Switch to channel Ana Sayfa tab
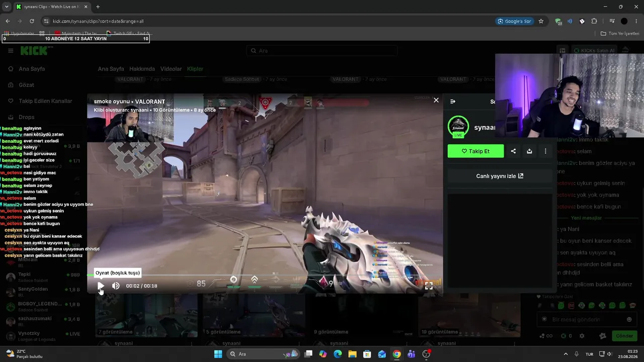This screenshot has width=644, height=362. point(111,69)
